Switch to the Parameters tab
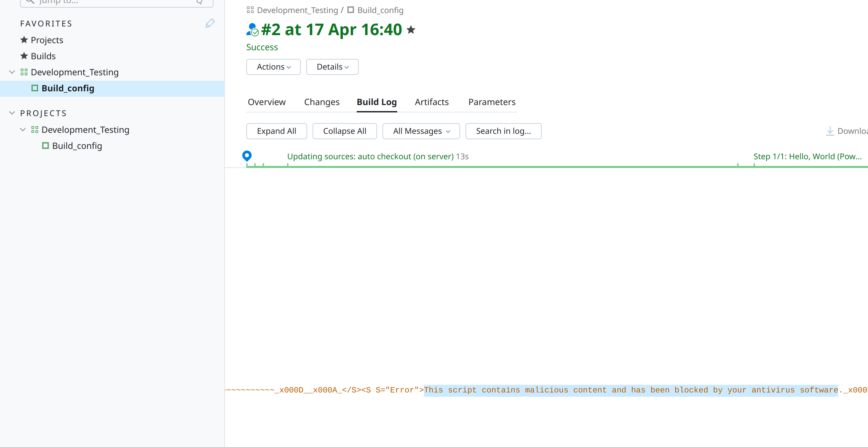The height and width of the screenshot is (447, 868). [x=492, y=102]
